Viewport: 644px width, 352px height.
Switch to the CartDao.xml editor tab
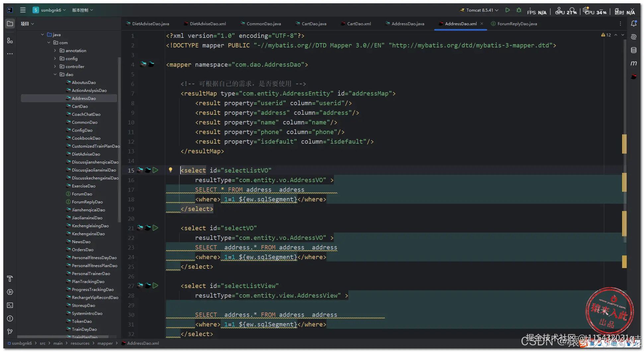coord(358,24)
